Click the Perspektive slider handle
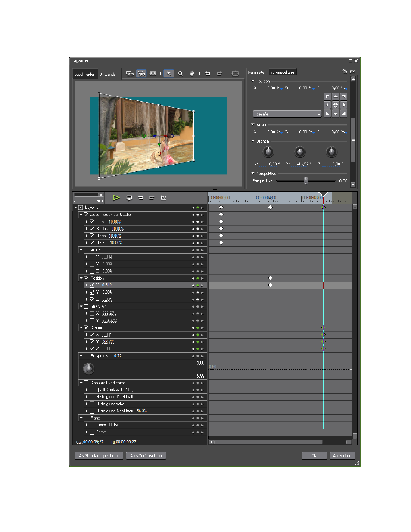 tap(306, 180)
